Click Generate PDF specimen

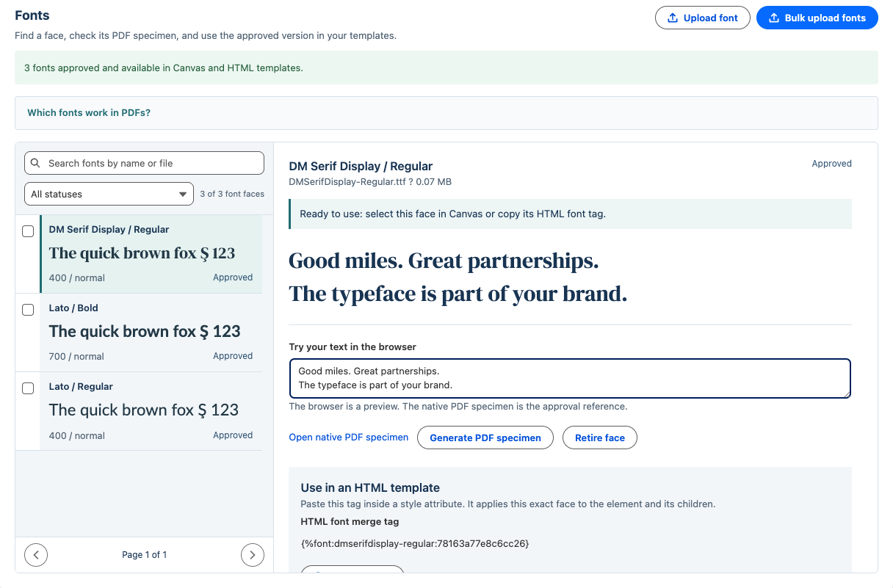click(x=485, y=438)
